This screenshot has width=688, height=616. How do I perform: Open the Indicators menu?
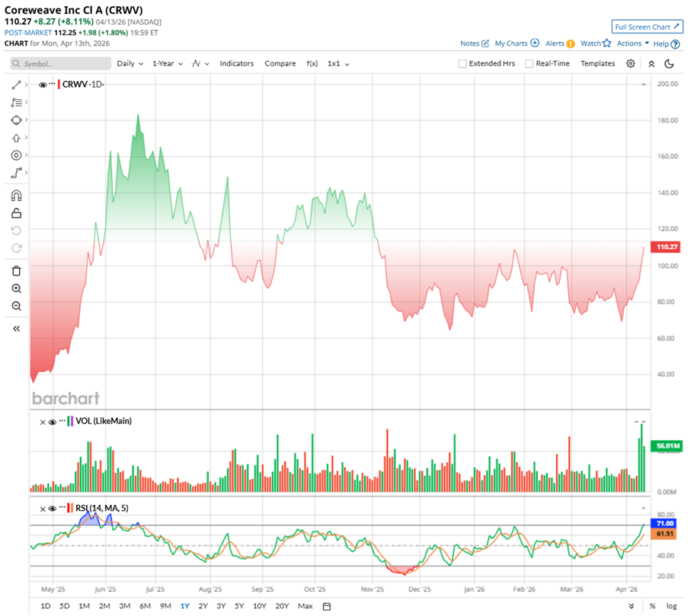tap(236, 64)
